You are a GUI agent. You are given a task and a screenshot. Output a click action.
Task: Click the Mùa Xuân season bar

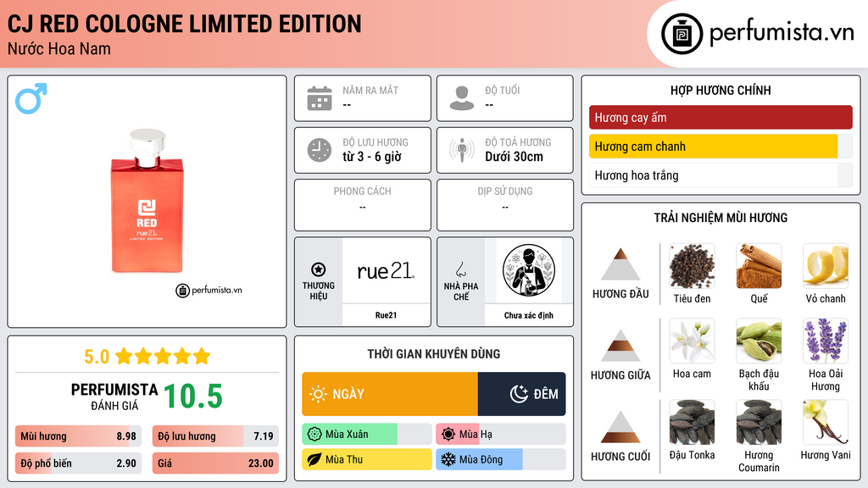click(367, 435)
